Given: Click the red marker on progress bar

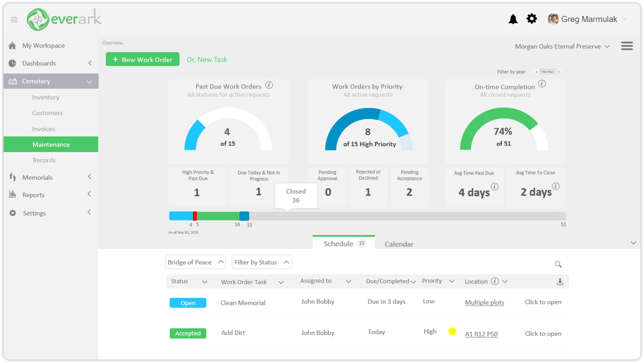Looking at the screenshot, I should [195, 216].
